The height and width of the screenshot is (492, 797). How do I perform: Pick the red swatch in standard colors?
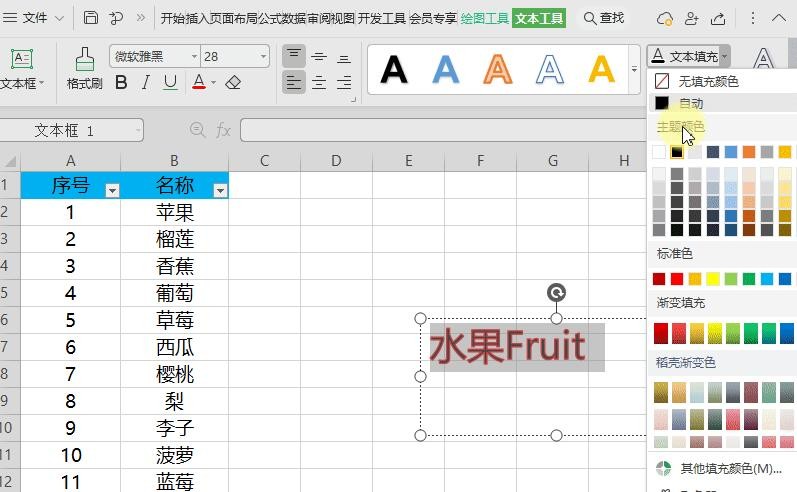(677, 279)
